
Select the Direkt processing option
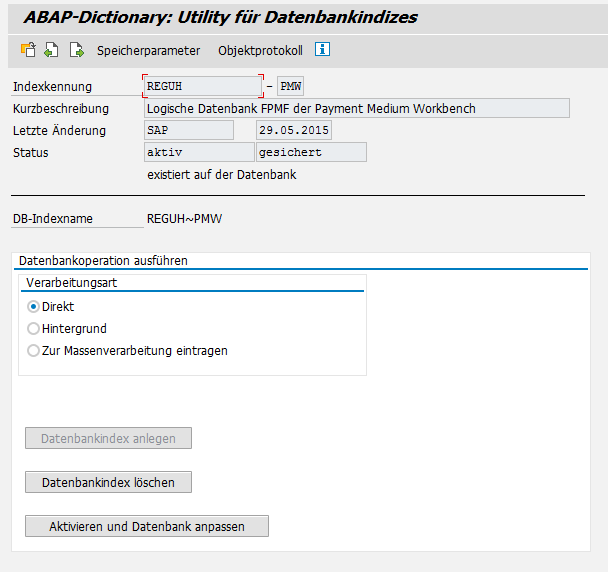point(34,307)
